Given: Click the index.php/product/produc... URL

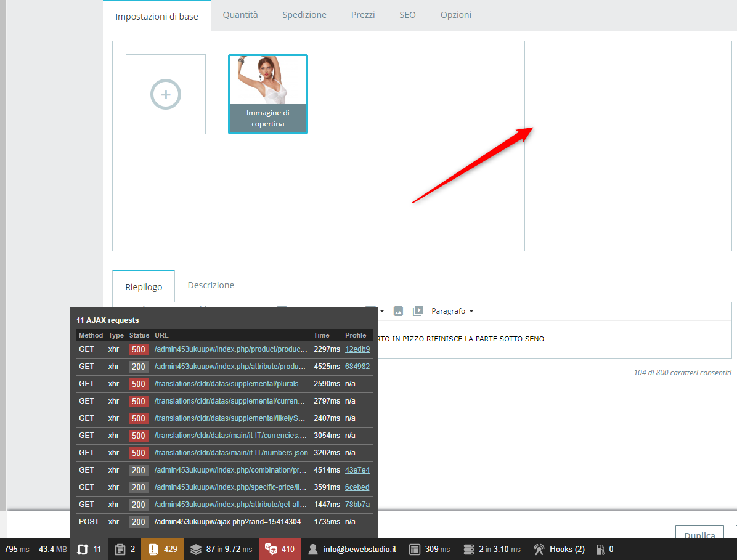Looking at the screenshot, I should (x=231, y=349).
